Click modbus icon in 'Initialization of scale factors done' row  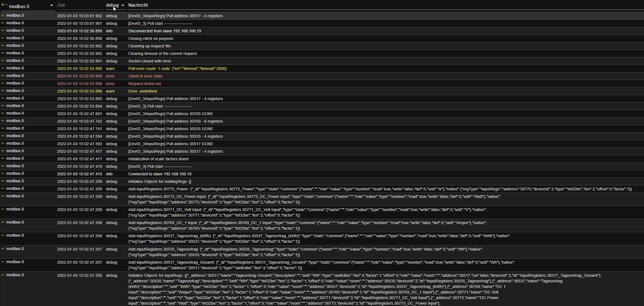[x=4, y=158]
